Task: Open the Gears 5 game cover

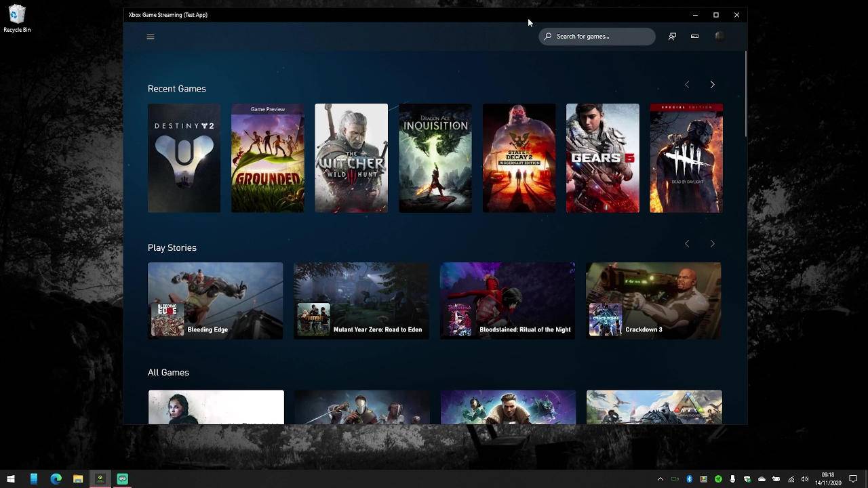Action: (602, 158)
